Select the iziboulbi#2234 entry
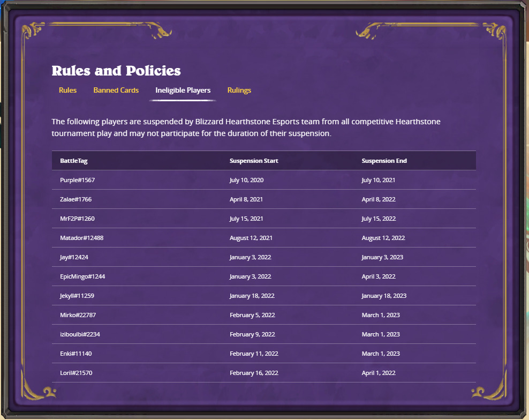Image resolution: width=529 pixels, height=420 pixels. coord(80,334)
